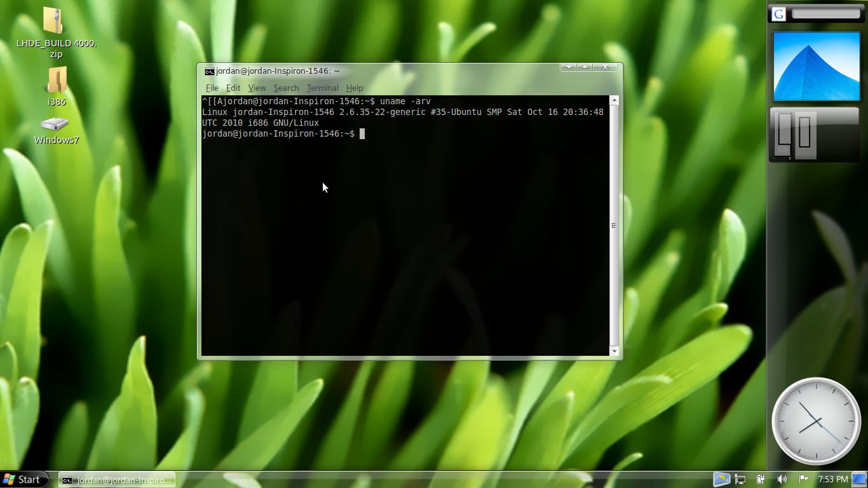Click the network monitor icon in system tray

pyautogui.click(x=740, y=479)
